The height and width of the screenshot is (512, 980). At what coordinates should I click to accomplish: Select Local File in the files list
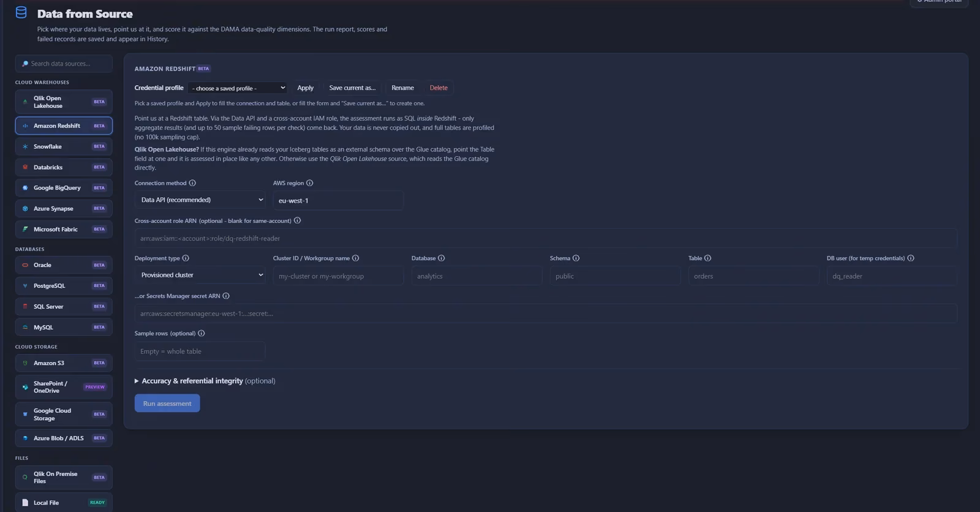tap(64, 502)
